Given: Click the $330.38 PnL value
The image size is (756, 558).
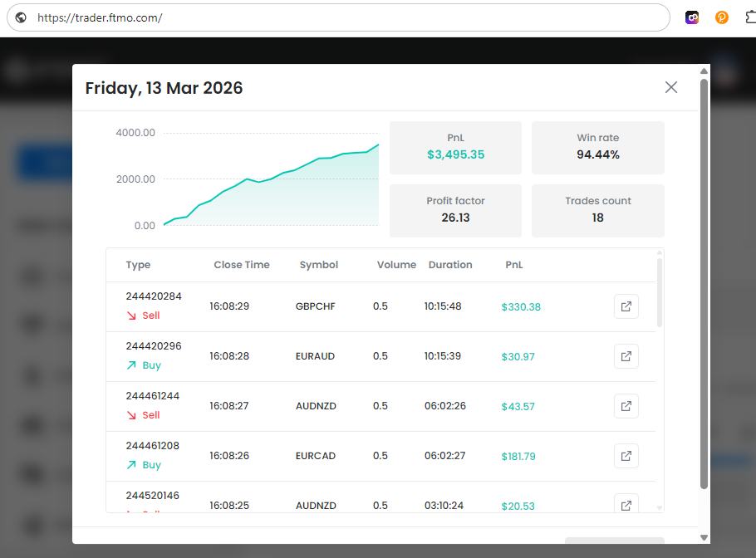Looking at the screenshot, I should [521, 307].
